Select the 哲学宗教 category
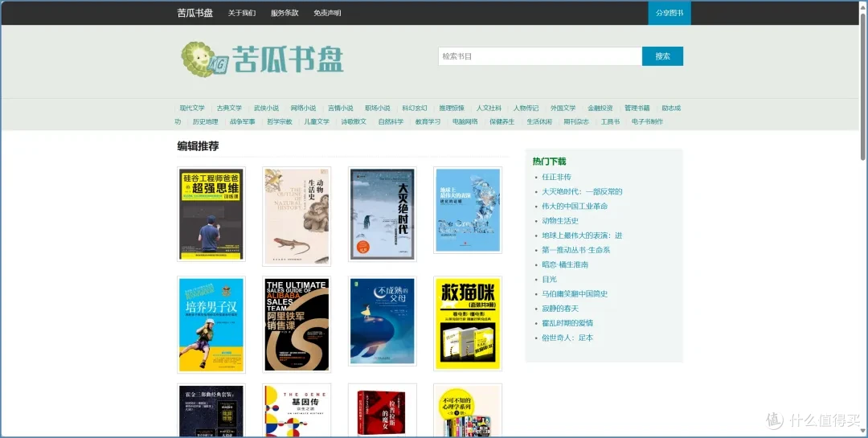 point(280,122)
